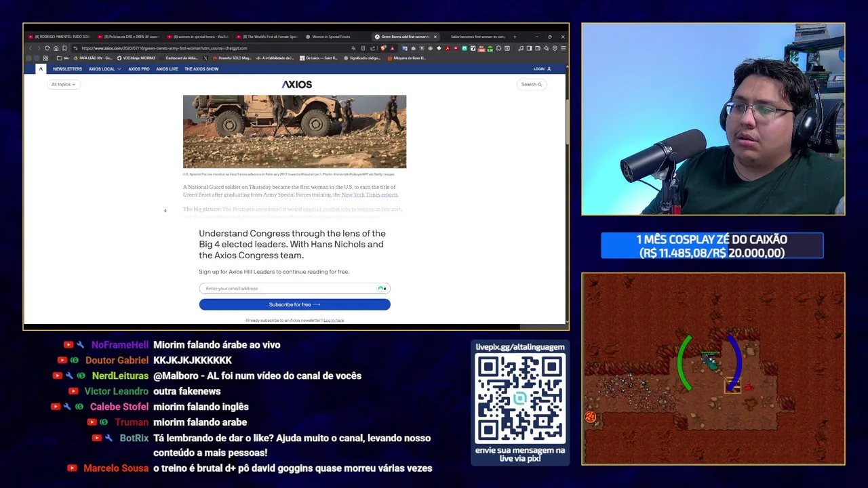Switch to the 'women in special forces - YouTube' tab

click(x=199, y=37)
